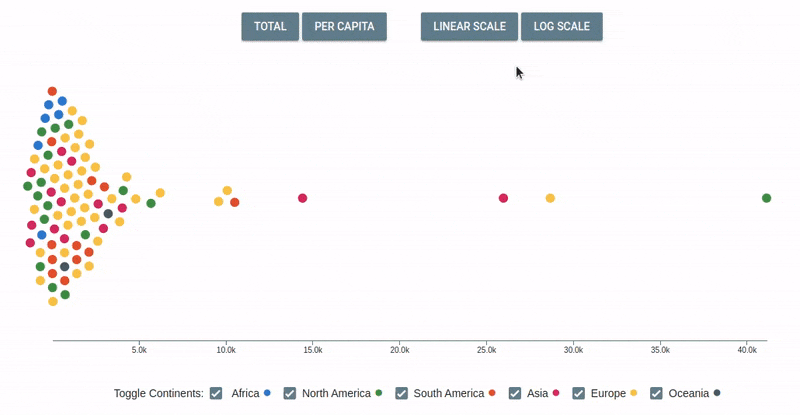Click the yellow Europe legend dot
The height and width of the screenshot is (415, 800).
[x=633, y=393]
